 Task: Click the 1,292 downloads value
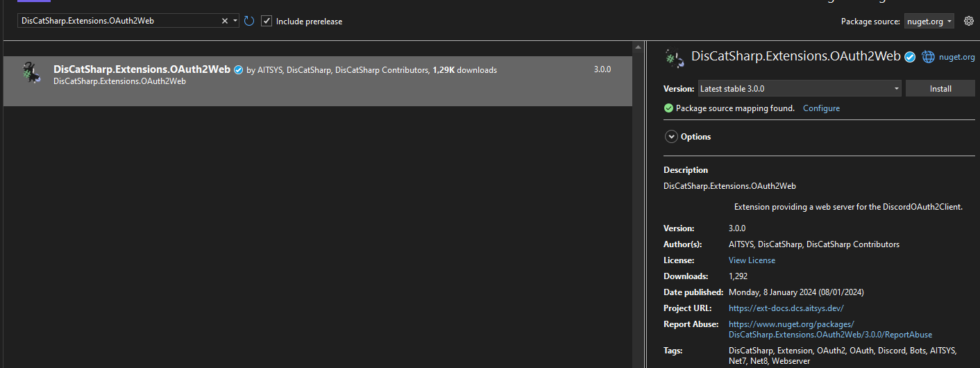738,276
